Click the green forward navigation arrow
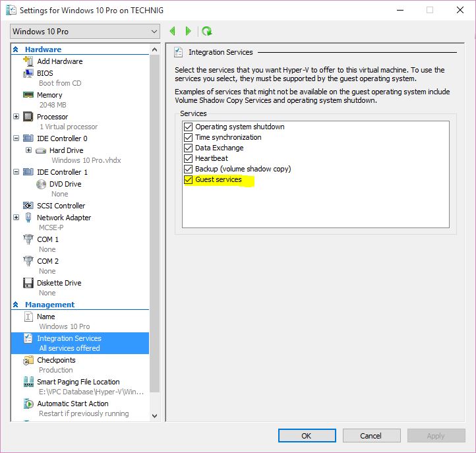The width and height of the screenshot is (476, 453). [188, 31]
